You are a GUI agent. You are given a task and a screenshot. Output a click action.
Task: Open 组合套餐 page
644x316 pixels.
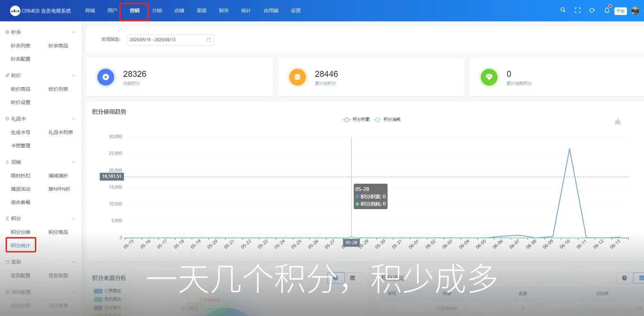coord(21,202)
